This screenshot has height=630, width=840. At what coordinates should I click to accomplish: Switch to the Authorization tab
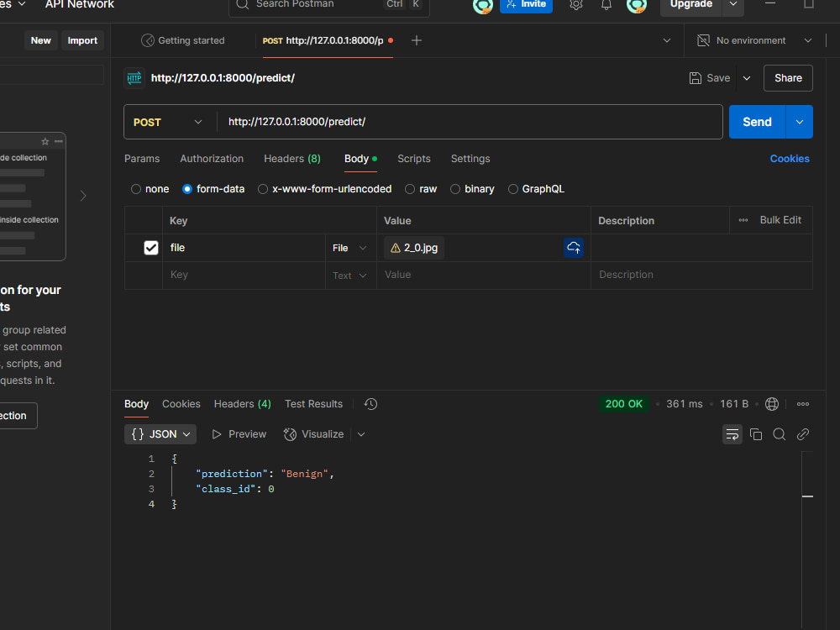click(212, 159)
